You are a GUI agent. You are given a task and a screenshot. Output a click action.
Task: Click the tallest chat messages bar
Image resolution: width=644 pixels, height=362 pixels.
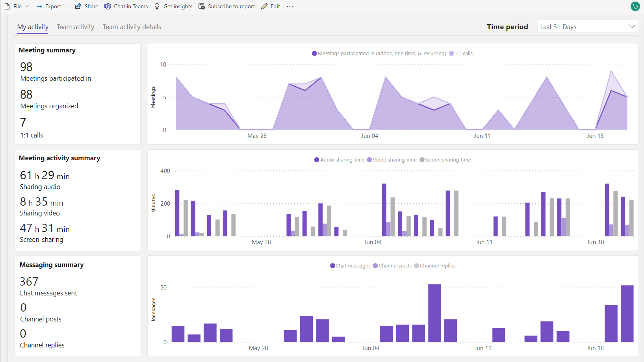point(434,313)
